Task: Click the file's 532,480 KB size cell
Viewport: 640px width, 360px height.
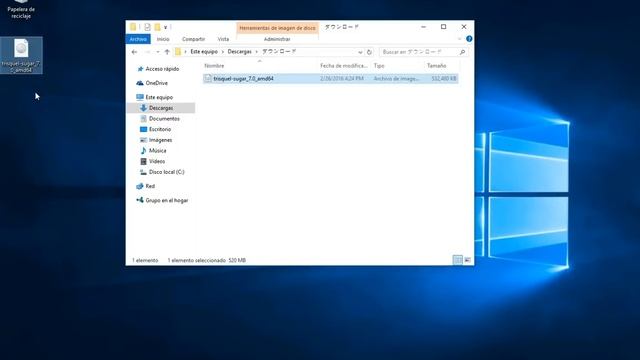Action: coord(444,78)
